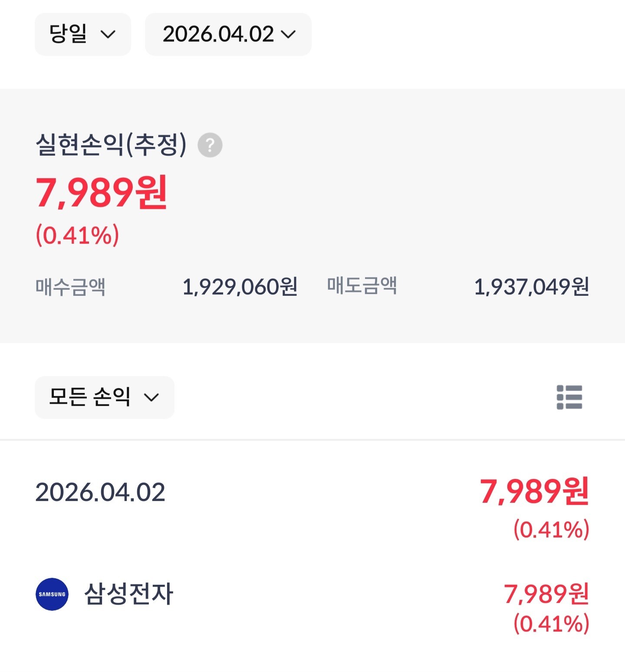Tap the 1,929,060원 buy amount value

pos(240,287)
